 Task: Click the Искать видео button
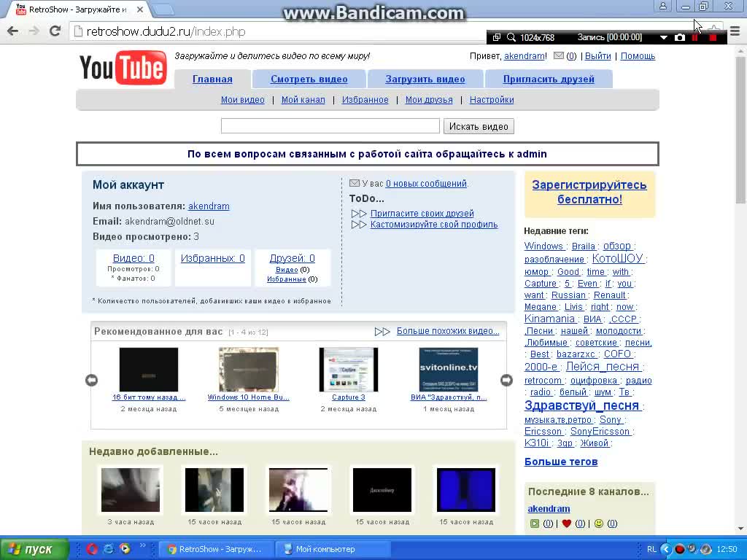(x=479, y=126)
